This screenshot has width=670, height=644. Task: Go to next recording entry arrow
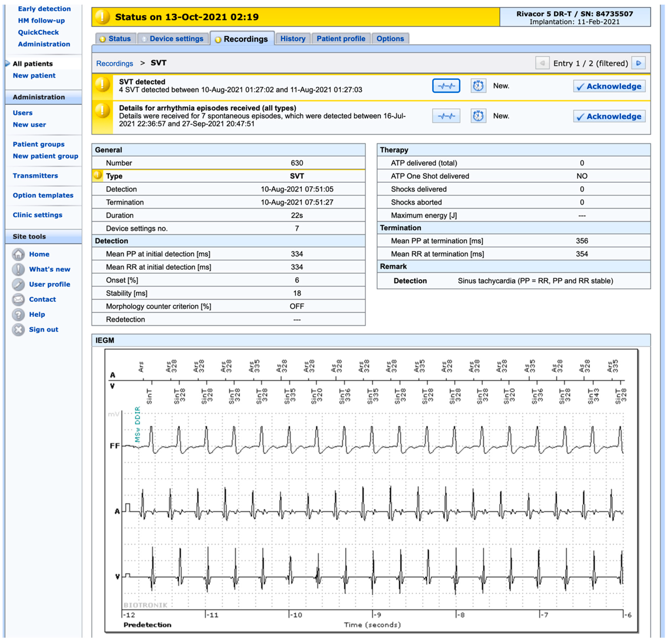tap(638, 63)
